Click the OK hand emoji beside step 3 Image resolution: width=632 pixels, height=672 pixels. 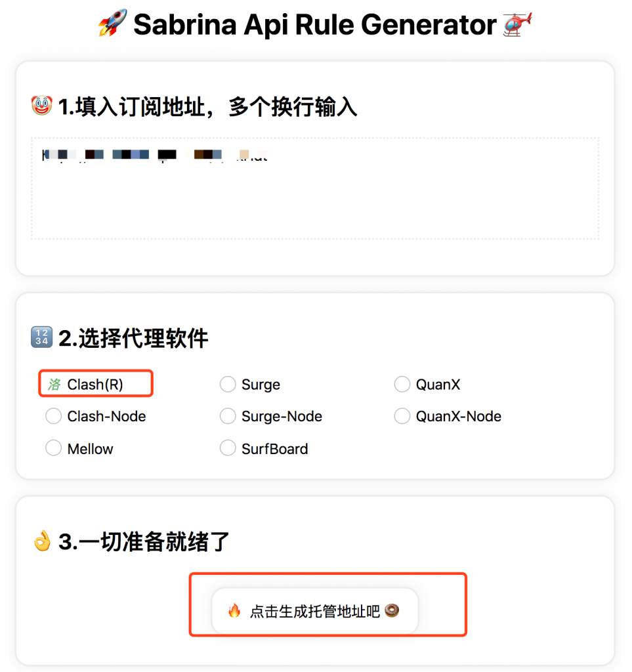point(42,541)
